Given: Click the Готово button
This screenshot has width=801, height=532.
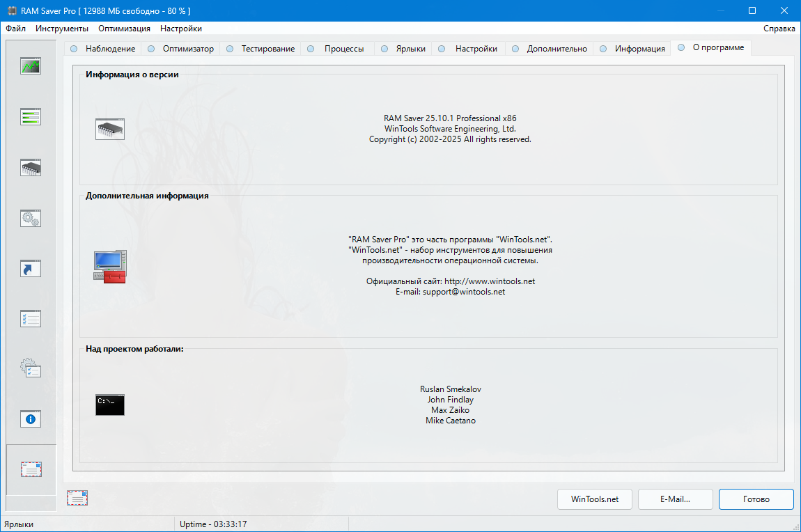Looking at the screenshot, I should pyautogui.click(x=756, y=499).
